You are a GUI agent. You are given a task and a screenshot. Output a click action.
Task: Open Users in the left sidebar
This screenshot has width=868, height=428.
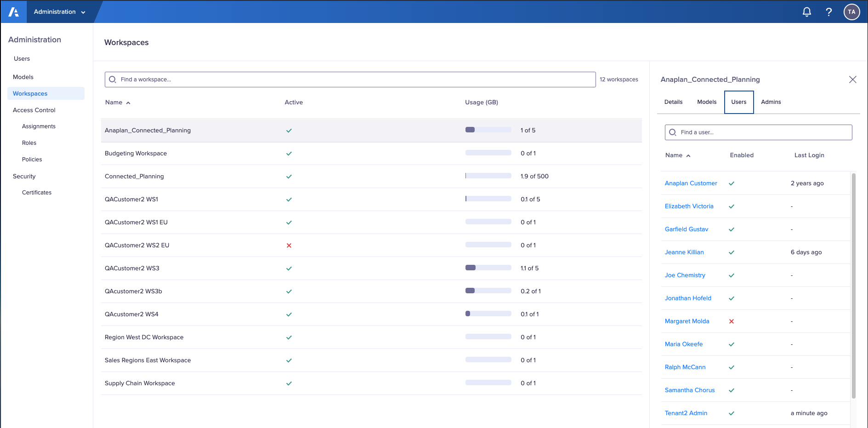coord(22,59)
